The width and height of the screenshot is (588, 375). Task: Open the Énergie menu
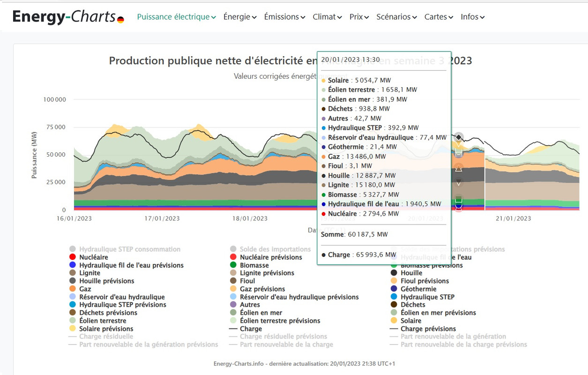[x=240, y=17]
